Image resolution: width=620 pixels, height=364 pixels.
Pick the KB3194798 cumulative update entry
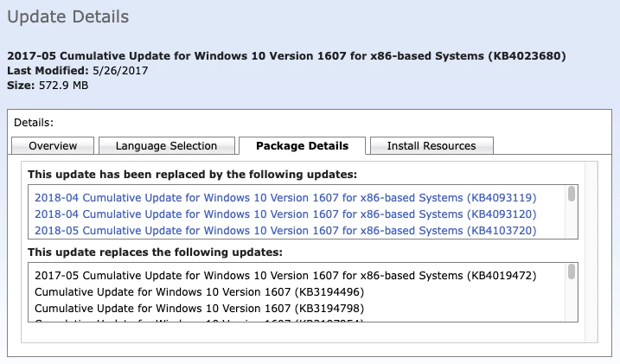click(199, 308)
